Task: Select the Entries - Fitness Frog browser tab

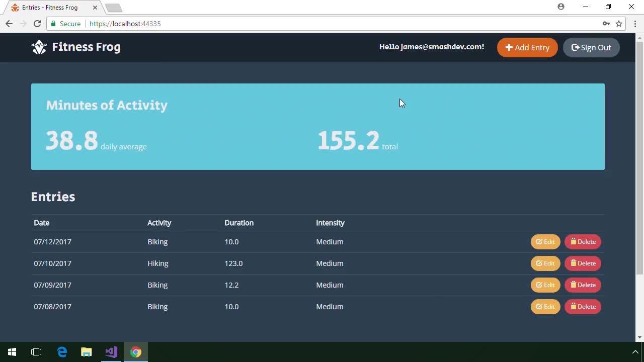Action: 48,7
